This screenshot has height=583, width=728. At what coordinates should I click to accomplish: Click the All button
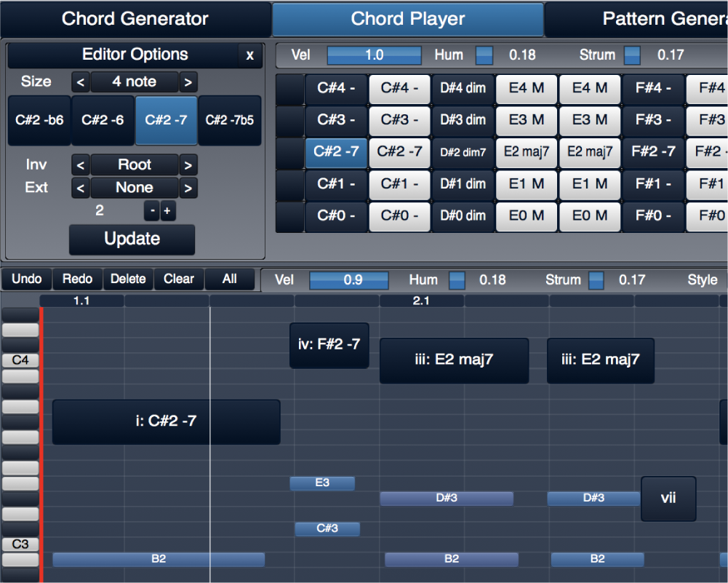click(x=229, y=279)
